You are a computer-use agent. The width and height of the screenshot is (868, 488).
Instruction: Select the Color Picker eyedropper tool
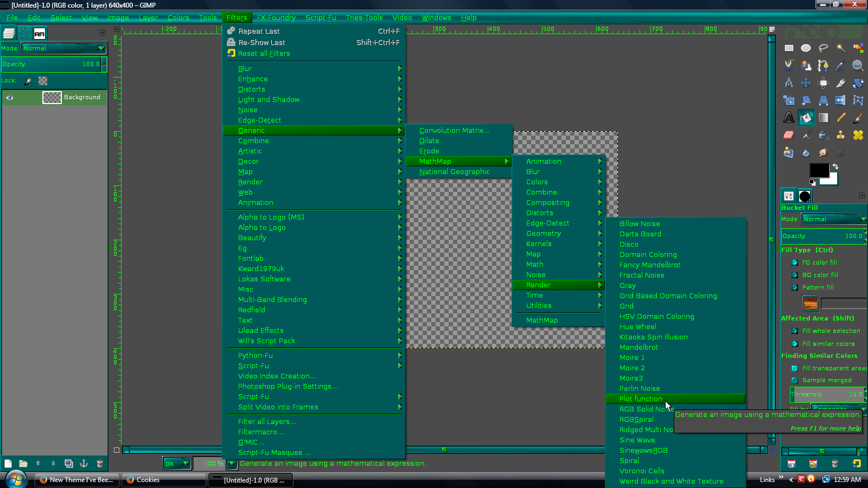(x=841, y=66)
